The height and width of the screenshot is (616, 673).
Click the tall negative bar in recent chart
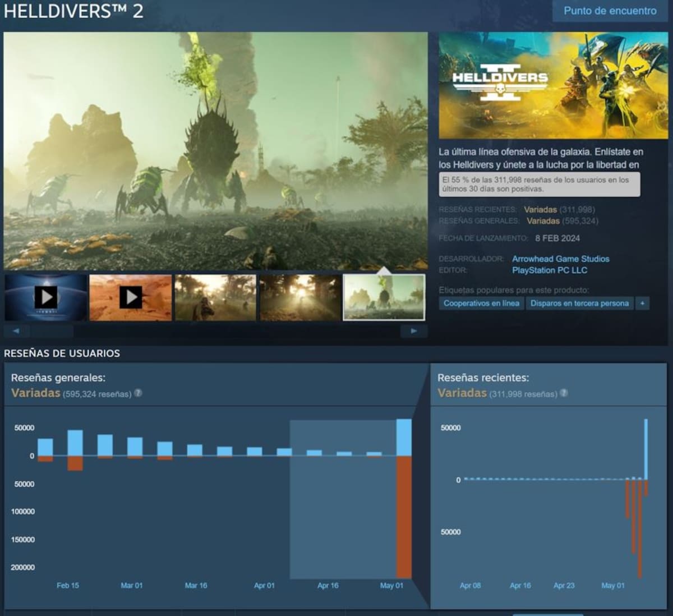[x=639, y=528]
